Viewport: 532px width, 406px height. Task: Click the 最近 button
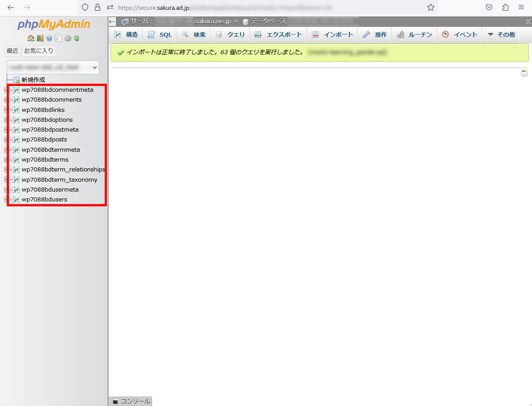(x=12, y=51)
